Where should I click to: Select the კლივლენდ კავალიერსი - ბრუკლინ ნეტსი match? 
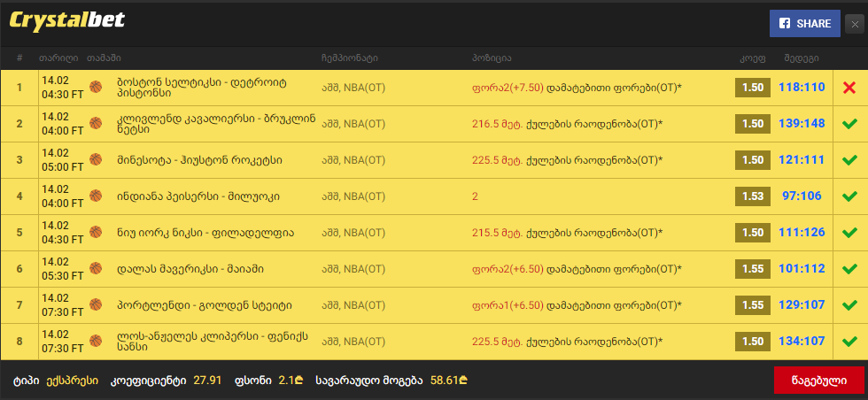[216, 124]
